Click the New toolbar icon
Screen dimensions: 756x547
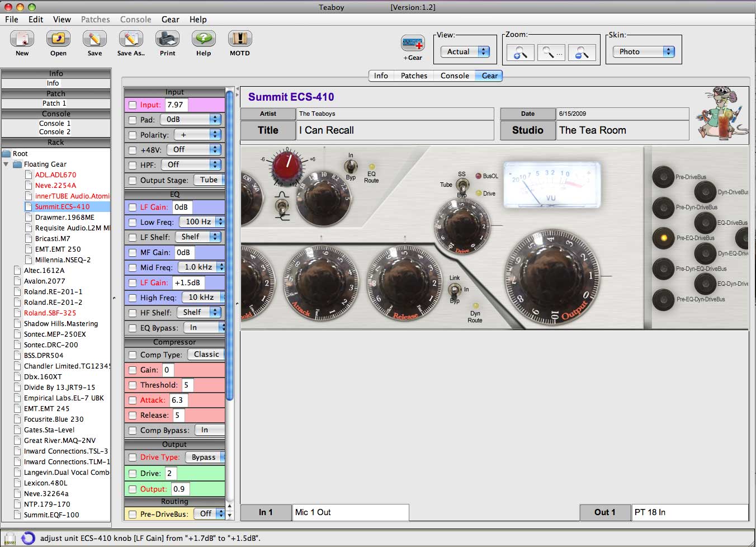22,39
